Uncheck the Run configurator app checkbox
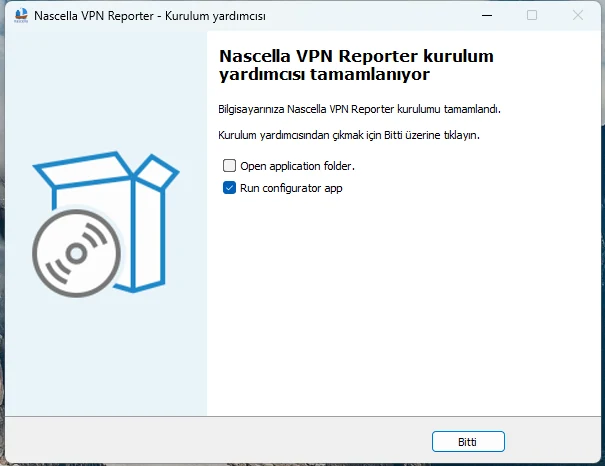 click(x=229, y=188)
